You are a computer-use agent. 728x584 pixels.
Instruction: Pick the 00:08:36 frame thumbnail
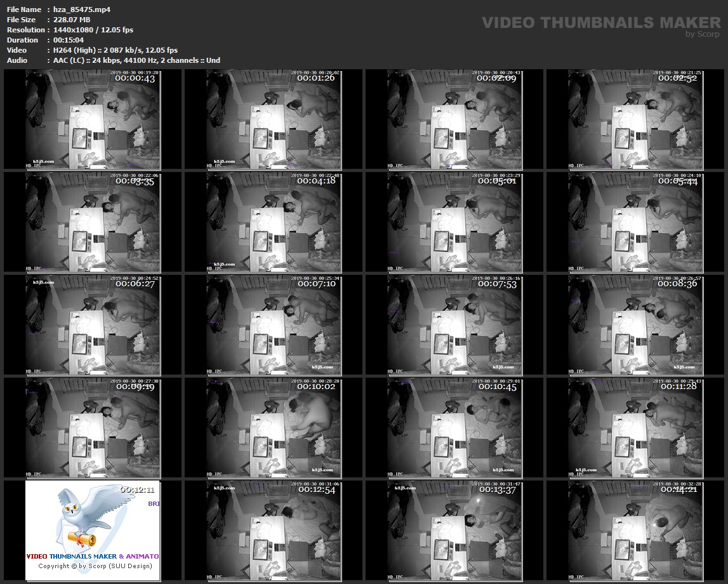(x=635, y=325)
